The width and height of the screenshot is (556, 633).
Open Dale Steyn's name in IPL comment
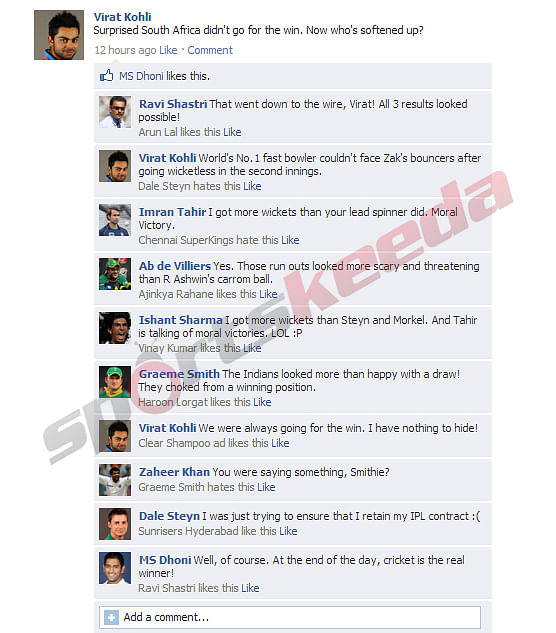pyautogui.click(x=169, y=516)
